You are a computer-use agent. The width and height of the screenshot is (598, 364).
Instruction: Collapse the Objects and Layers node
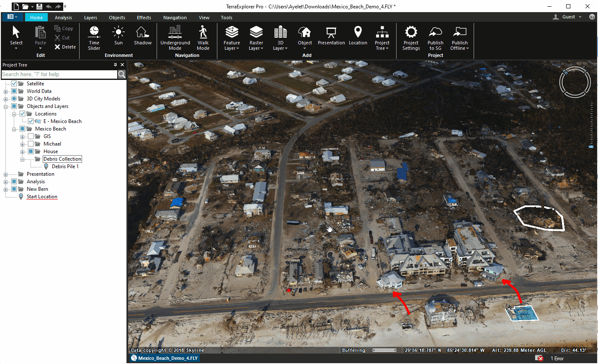pyautogui.click(x=5, y=107)
